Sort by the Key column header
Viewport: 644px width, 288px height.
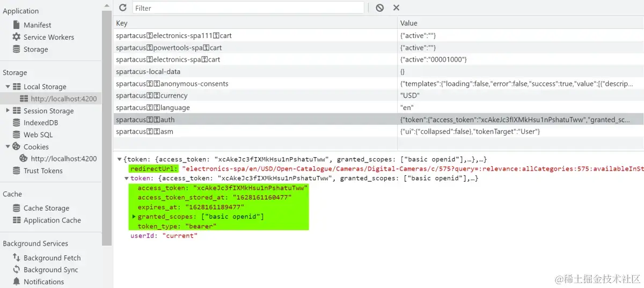pyautogui.click(x=255, y=23)
